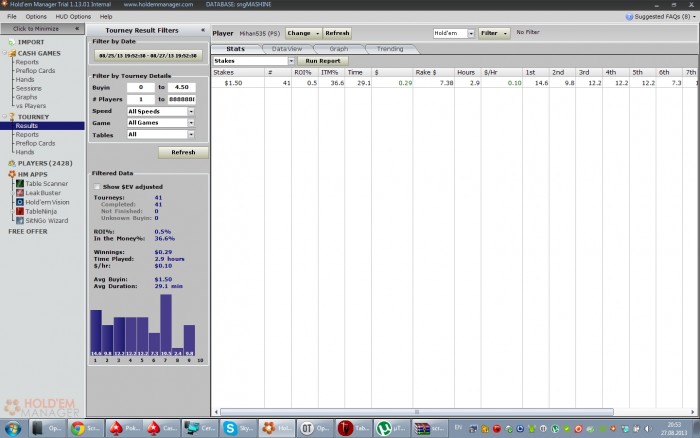Collapse the Tourney Result Filters panel arrows
Screen dimensions: 700x438
click(203, 30)
